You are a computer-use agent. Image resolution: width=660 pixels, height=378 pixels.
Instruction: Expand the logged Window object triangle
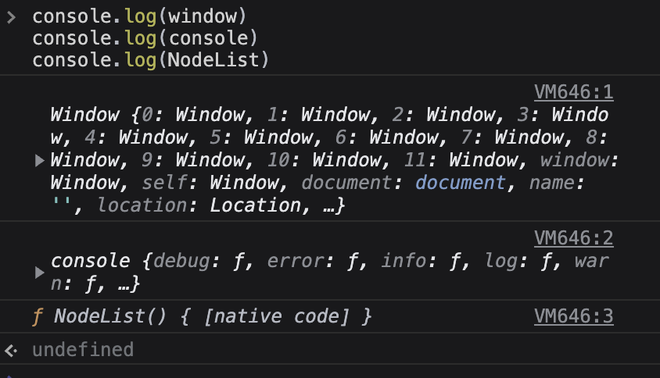pyautogui.click(x=39, y=160)
